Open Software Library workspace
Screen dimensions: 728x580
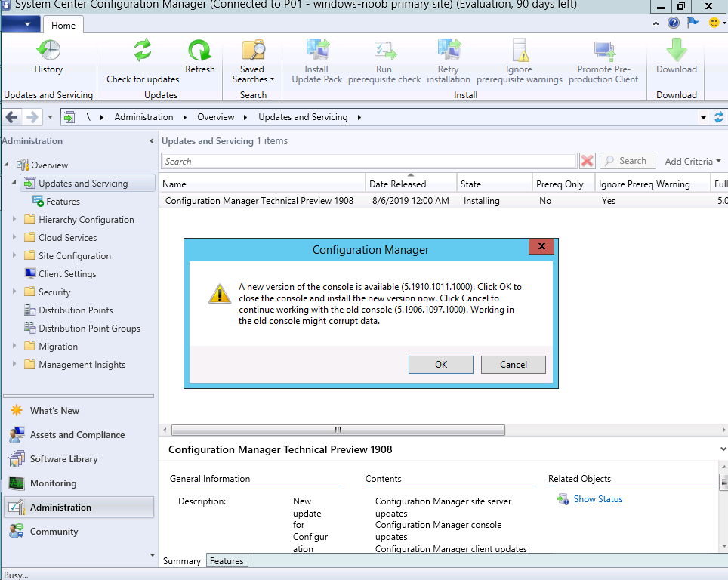pos(63,459)
